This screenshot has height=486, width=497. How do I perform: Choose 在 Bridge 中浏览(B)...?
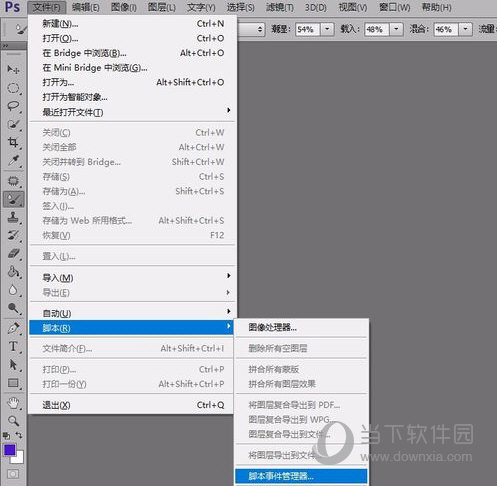click(x=133, y=53)
